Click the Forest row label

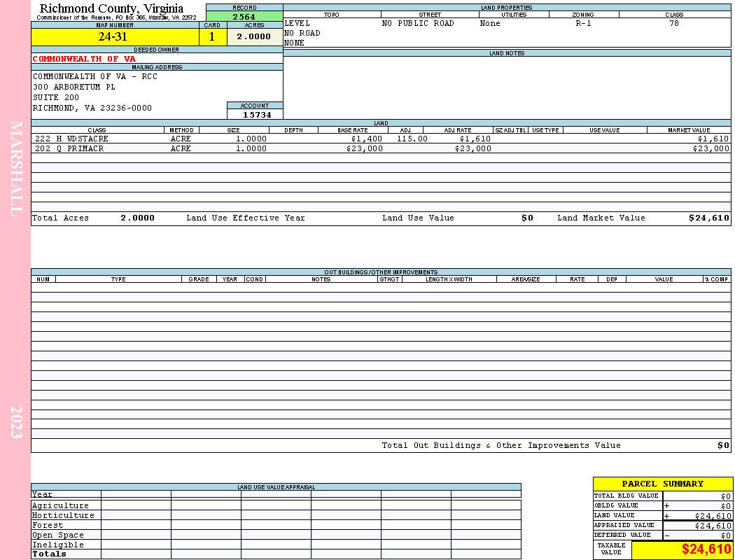point(48,525)
